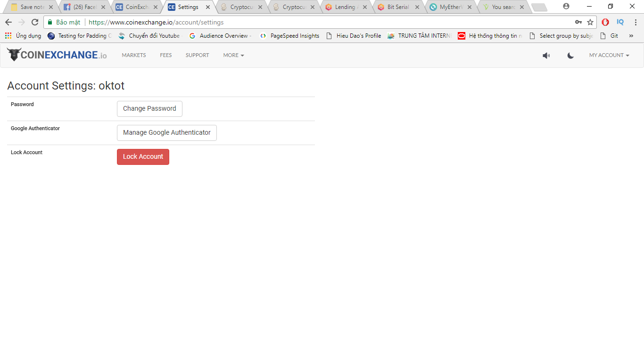Mute site sounds with the speaker icon

pyautogui.click(x=546, y=56)
